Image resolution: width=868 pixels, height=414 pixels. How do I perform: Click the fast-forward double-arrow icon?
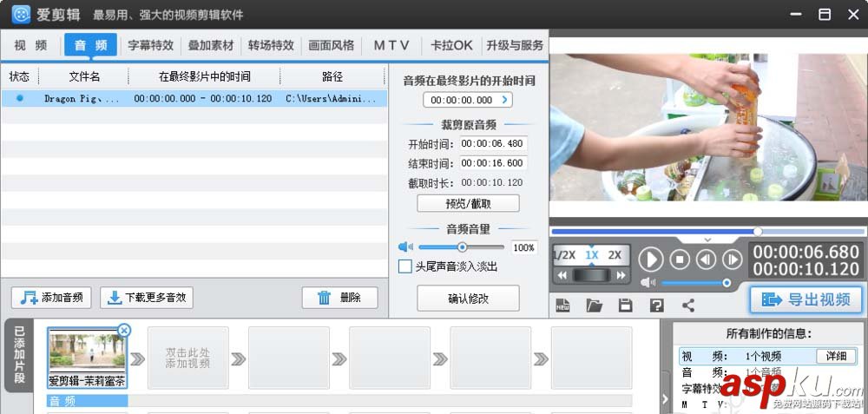(x=621, y=275)
